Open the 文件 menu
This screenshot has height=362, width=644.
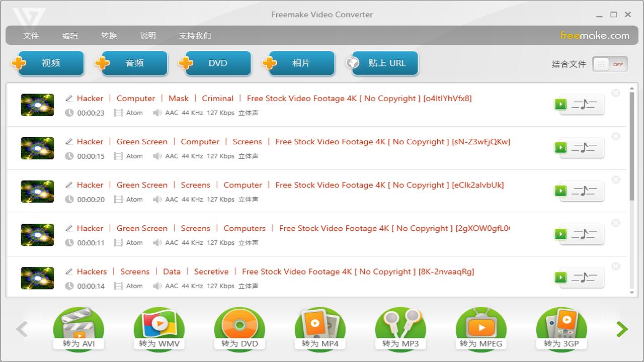pyautogui.click(x=31, y=36)
